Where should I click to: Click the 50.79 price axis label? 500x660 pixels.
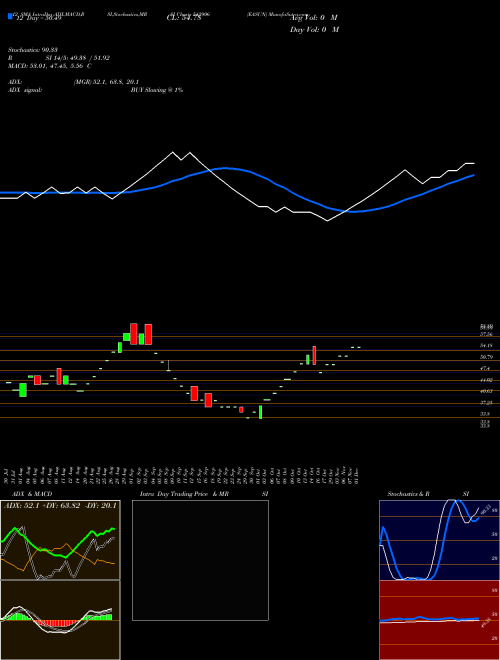coord(486,357)
